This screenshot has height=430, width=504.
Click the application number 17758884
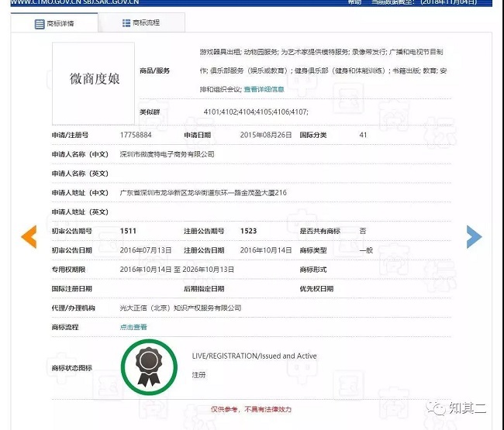coord(135,135)
